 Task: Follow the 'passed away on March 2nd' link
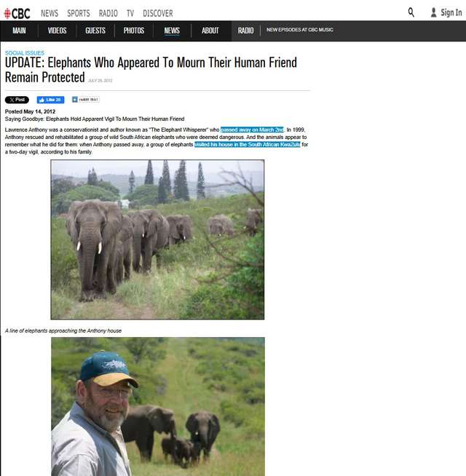252,130
